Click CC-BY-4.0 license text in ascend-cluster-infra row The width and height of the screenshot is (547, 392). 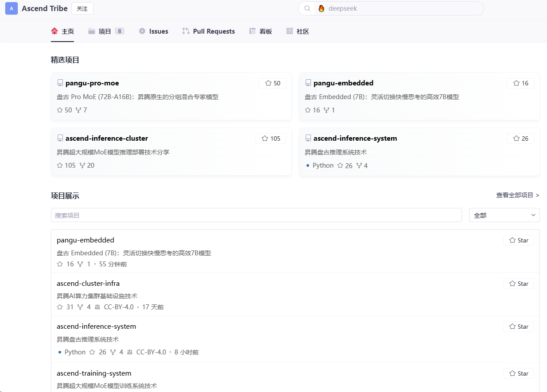[x=119, y=307]
